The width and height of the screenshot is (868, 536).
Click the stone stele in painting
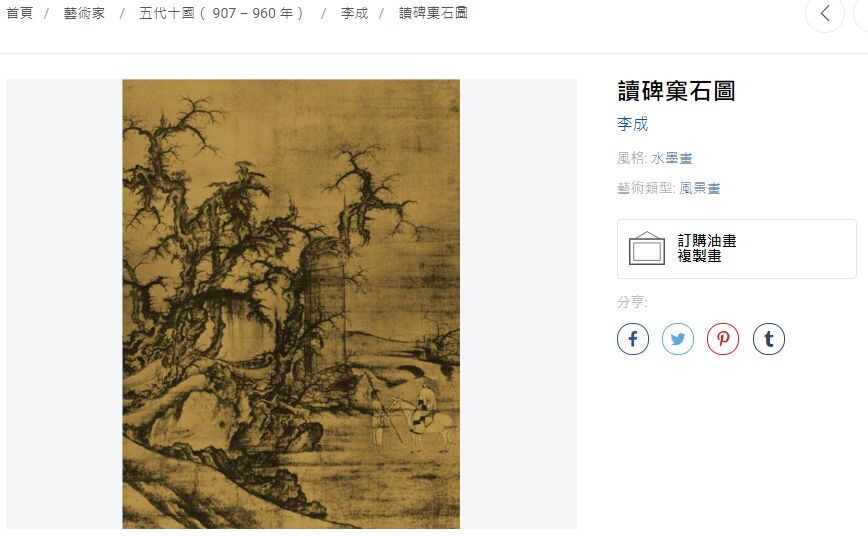tap(323, 305)
